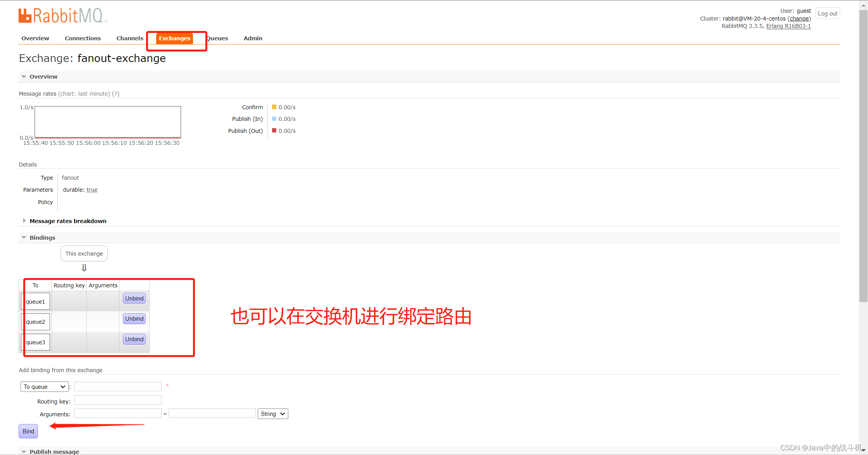The height and width of the screenshot is (455, 868).
Task: Select the Exchanges tab
Action: [174, 38]
